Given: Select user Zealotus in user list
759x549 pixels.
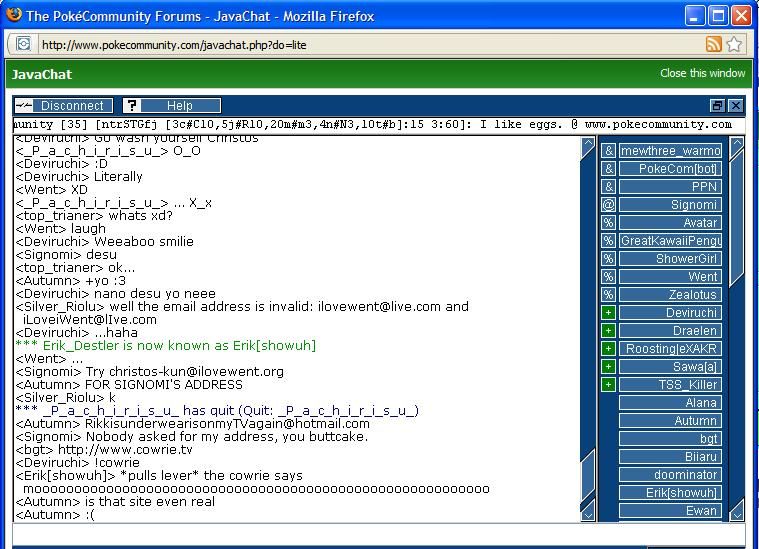Looking at the screenshot, I should (x=670, y=294).
